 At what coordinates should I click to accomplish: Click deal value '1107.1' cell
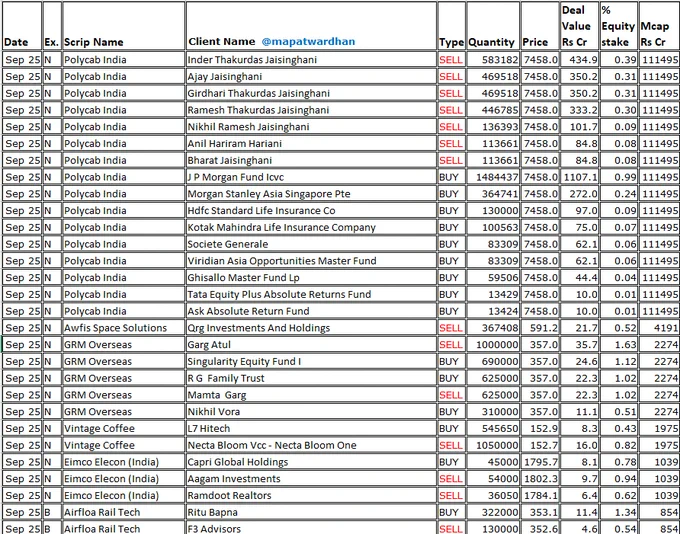click(x=580, y=177)
